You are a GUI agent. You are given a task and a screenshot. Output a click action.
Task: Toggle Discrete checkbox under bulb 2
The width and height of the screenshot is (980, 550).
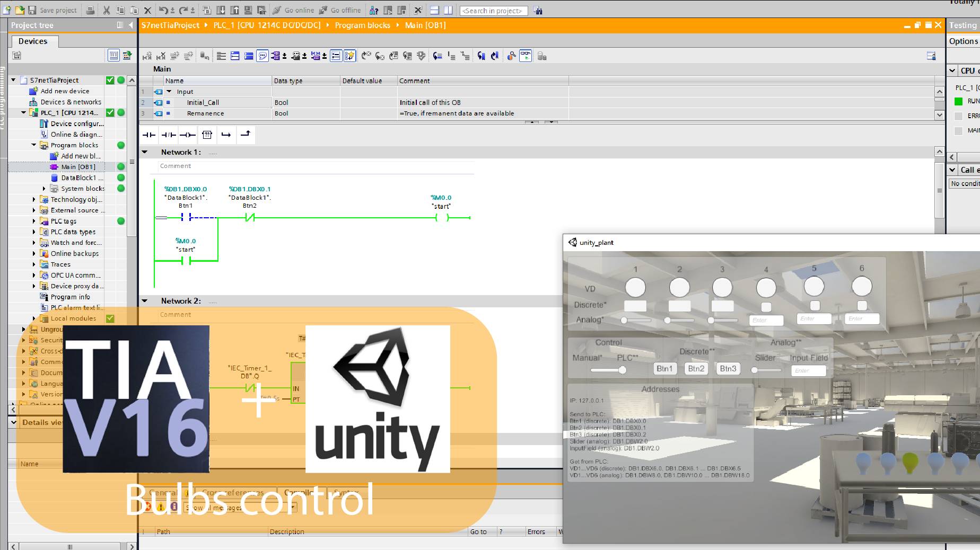679,306
